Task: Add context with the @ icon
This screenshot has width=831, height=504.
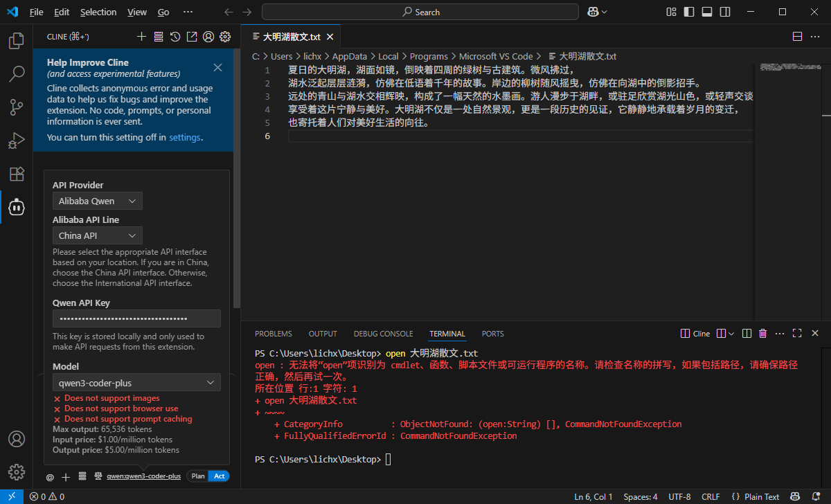Action: tap(50, 476)
